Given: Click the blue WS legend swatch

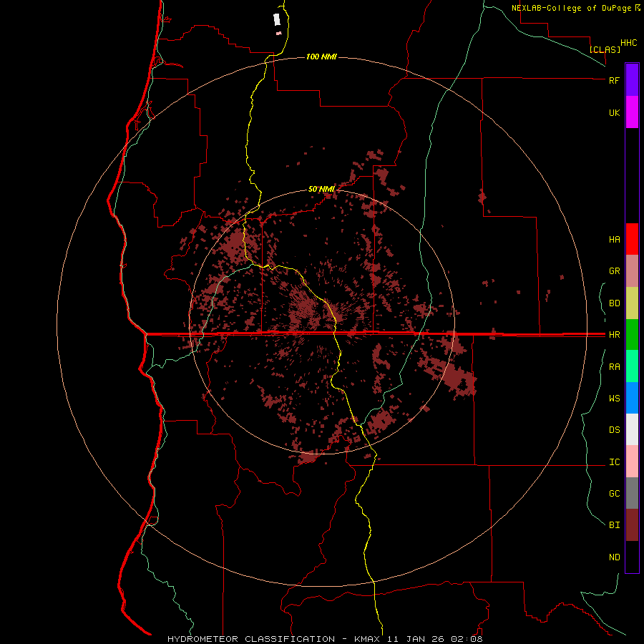Looking at the screenshot, I should click(x=632, y=398).
